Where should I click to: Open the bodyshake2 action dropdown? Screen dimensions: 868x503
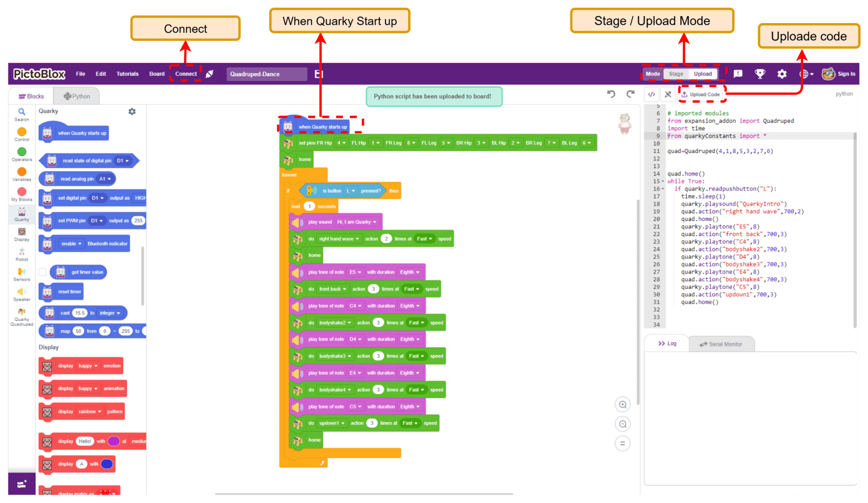point(335,323)
